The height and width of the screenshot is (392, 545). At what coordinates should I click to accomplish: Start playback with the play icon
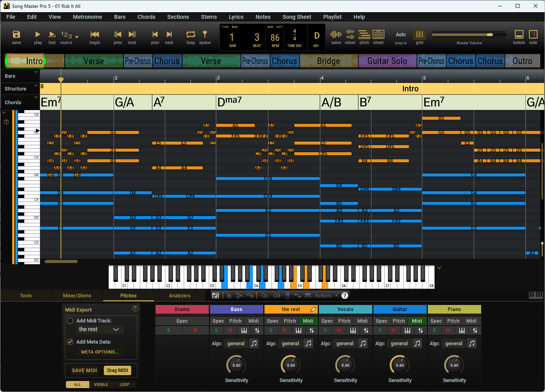click(x=38, y=34)
